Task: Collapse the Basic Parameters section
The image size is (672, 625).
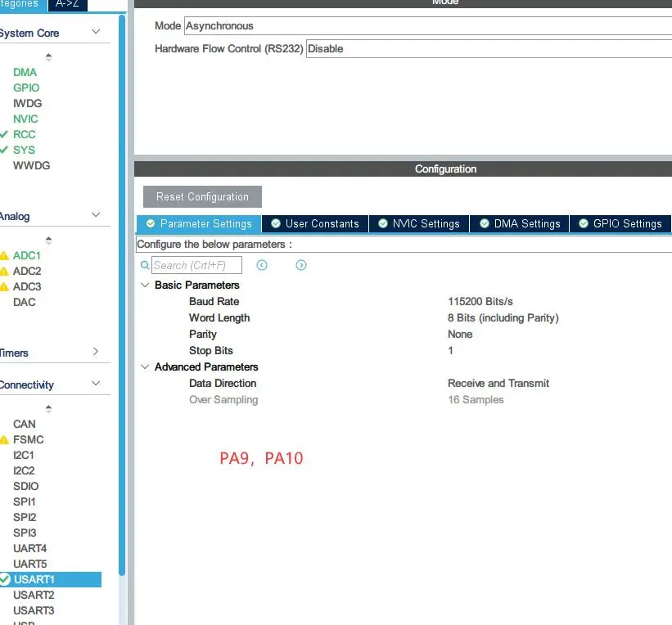Action: pos(145,286)
